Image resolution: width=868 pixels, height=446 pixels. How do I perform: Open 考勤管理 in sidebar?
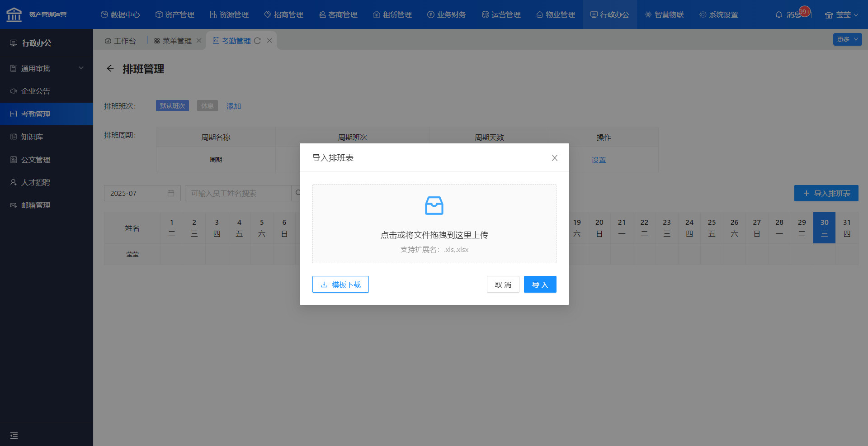47,114
